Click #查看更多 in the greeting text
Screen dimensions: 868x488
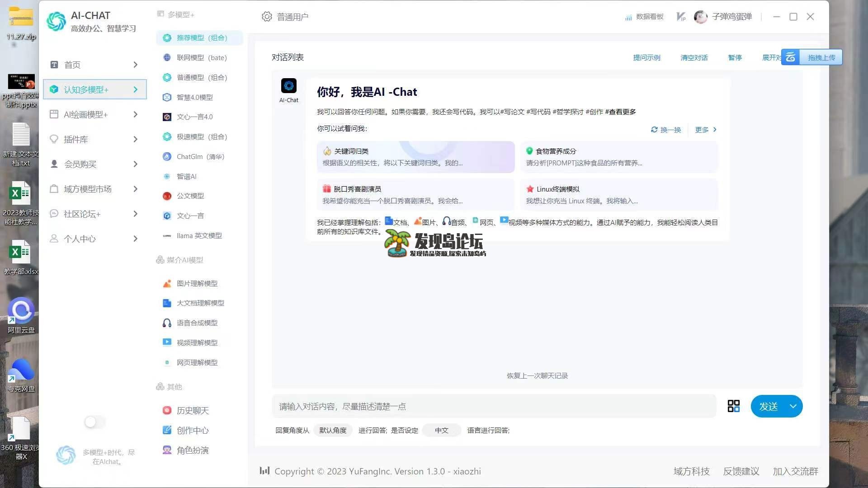(x=620, y=112)
